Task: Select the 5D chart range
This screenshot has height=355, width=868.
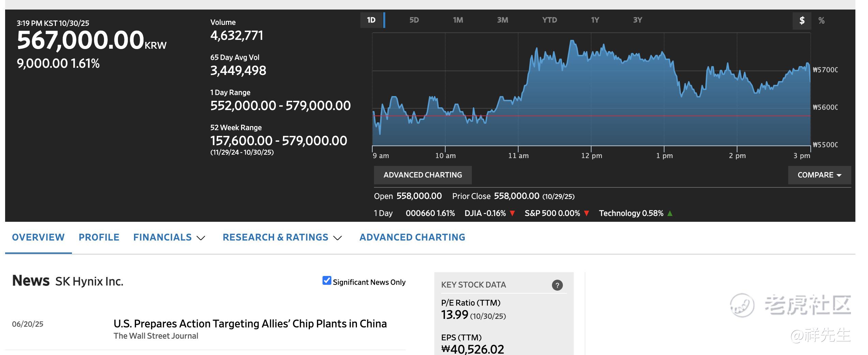Action: click(414, 20)
